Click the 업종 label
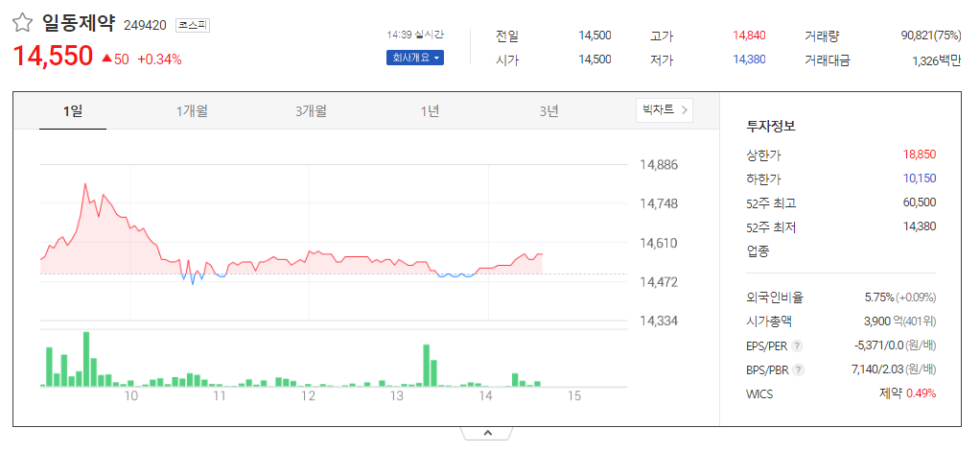Image resolution: width=980 pixels, height=452 pixels. (758, 250)
